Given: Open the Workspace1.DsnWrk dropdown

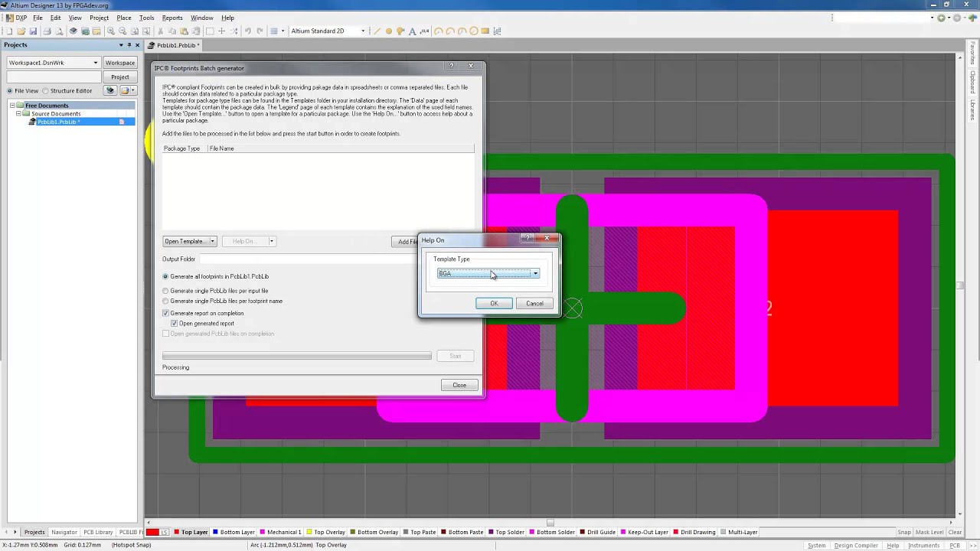Looking at the screenshot, I should [96, 63].
